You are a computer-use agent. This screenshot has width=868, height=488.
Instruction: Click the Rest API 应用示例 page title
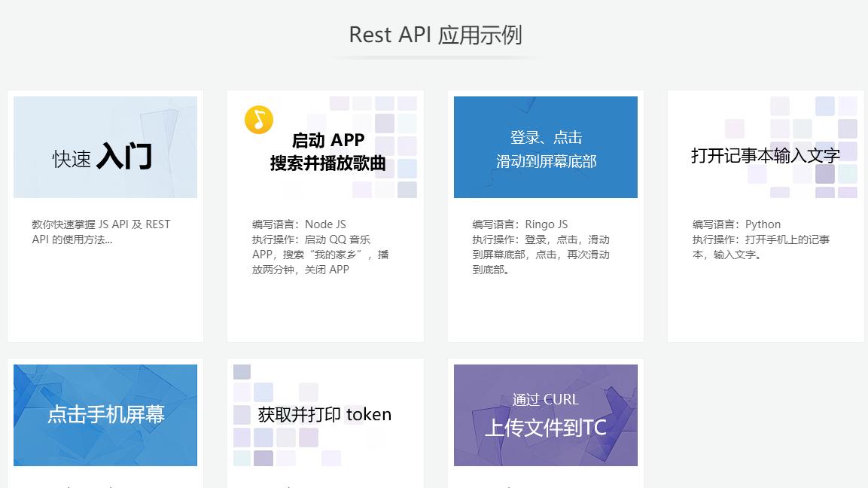click(435, 35)
